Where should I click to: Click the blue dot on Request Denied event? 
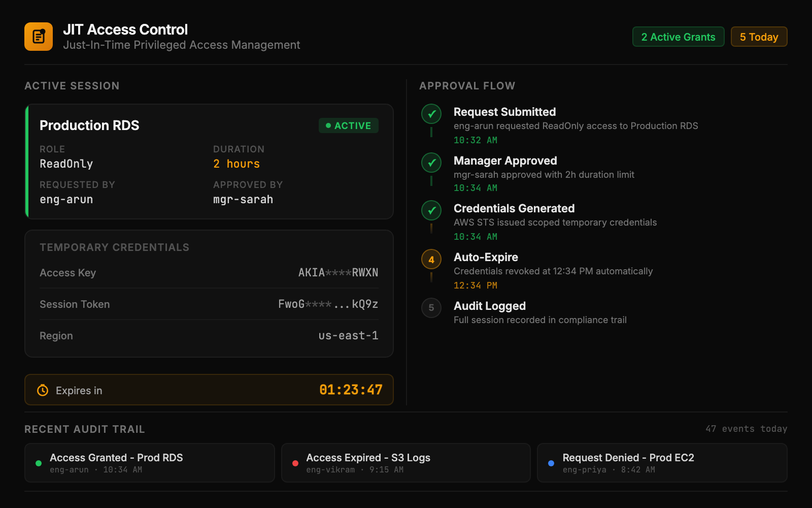coord(551,463)
